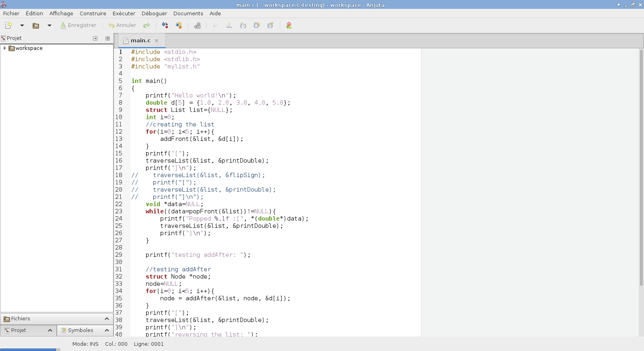Click the build project icon
Viewport: 644px width, 351px height.
179,25
